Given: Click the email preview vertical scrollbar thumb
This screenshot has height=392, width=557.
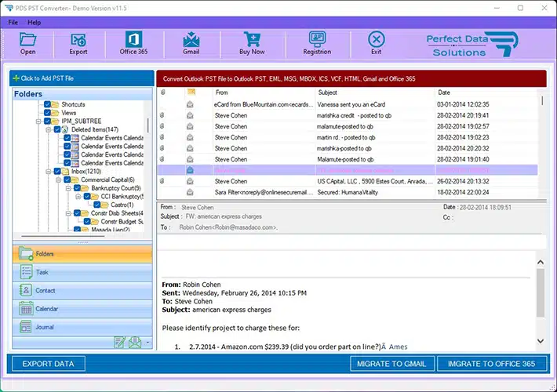Looking at the screenshot, I should [541, 293].
